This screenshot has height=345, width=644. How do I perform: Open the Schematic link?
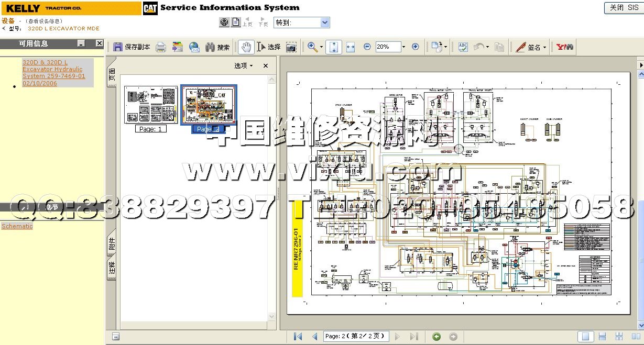point(17,226)
